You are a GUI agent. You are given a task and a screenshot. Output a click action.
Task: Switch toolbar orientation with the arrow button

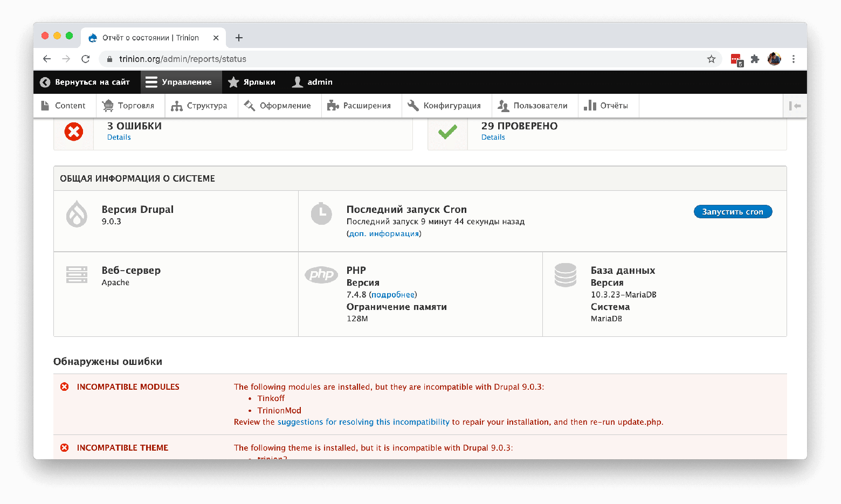pos(795,106)
